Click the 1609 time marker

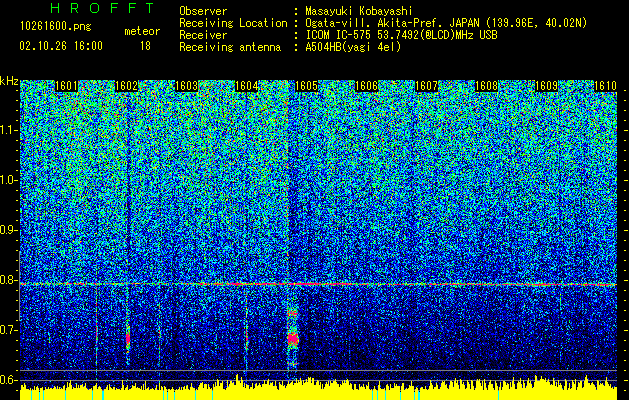[x=547, y=86]
